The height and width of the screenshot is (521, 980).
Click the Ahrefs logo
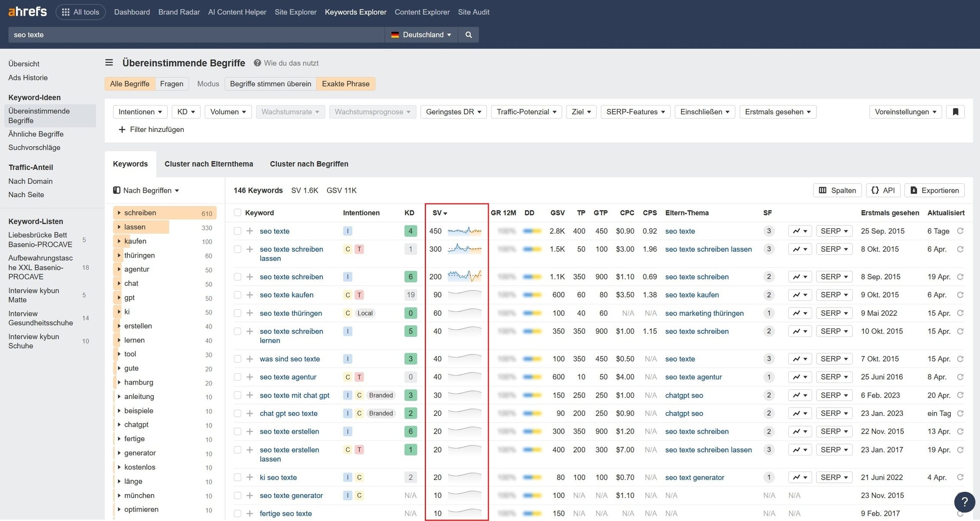tap(27, 12)
